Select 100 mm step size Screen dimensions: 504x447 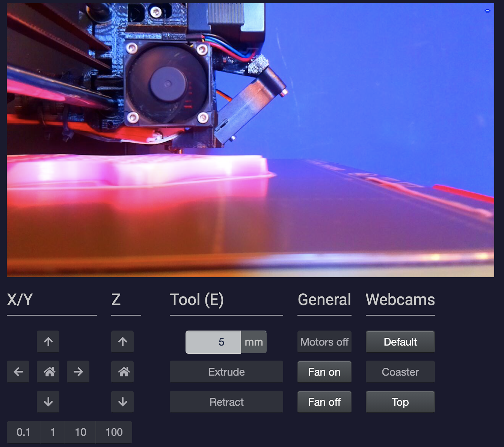tap(114, 432)
